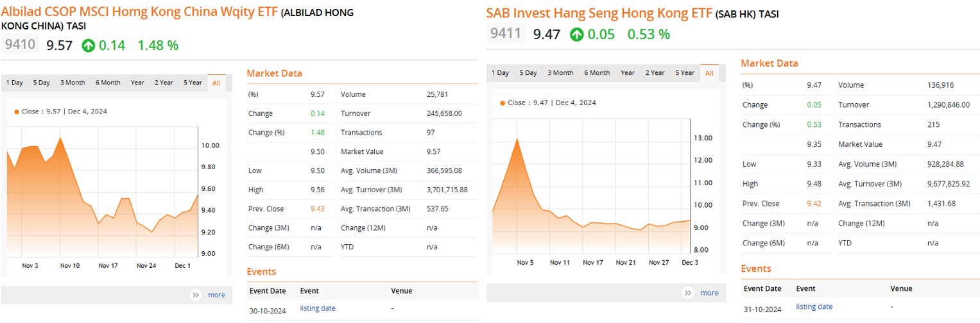980x323 pixels.
Task: Select 5 Day tab on Albilad chart
Action: (x=42, y=82)
